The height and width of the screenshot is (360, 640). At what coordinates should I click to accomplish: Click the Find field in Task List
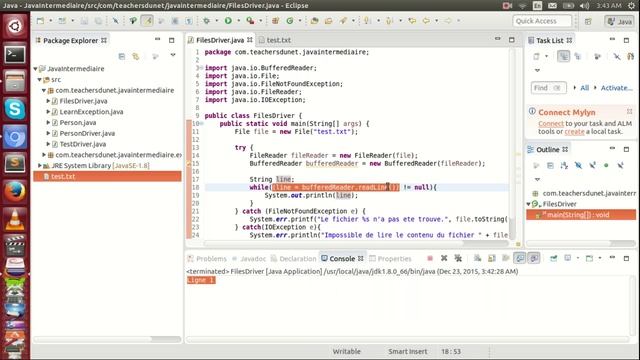[x=548, y=88]
